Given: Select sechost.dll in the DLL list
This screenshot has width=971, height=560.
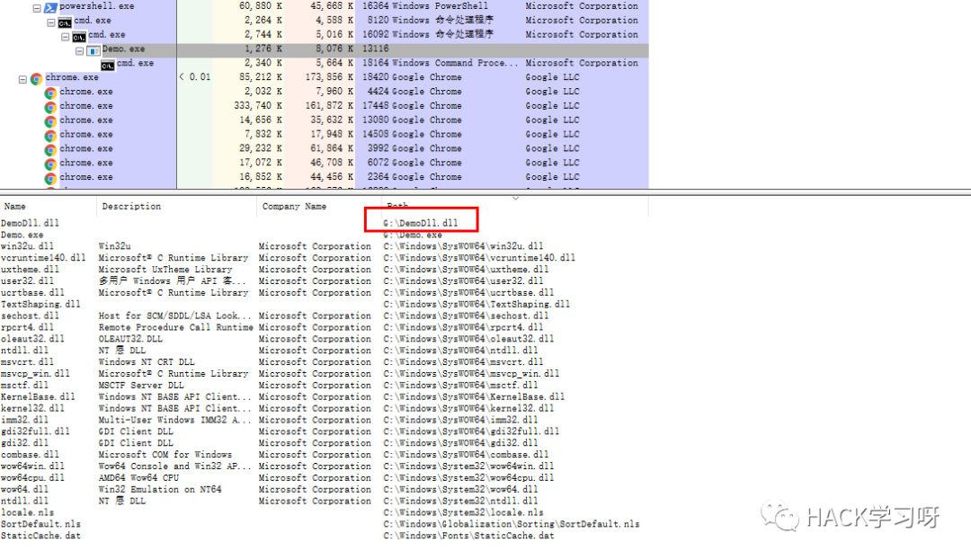Looking at the screenshot, I should (x=30, y=316).
